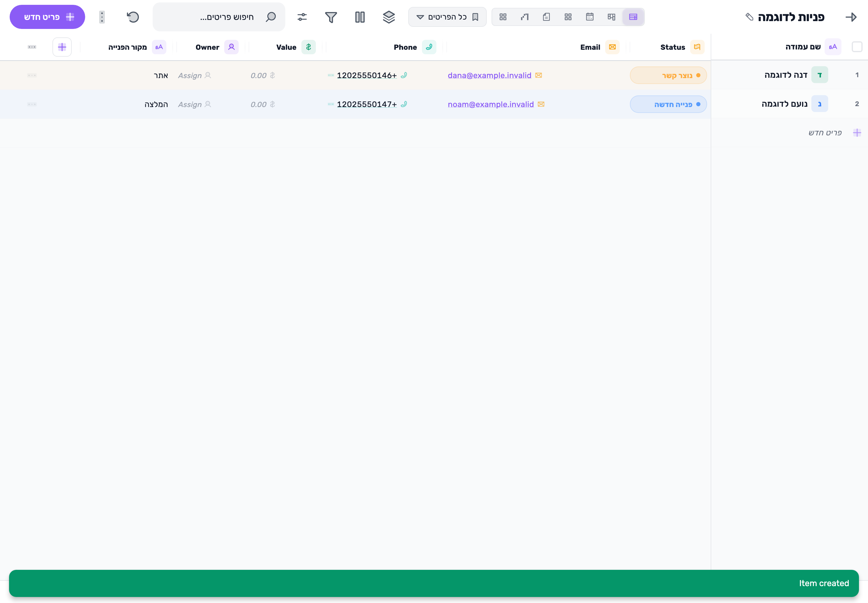
Task: Open the vertical three-dots more menu
Action: pyautogui.click(x=102, y=17)
